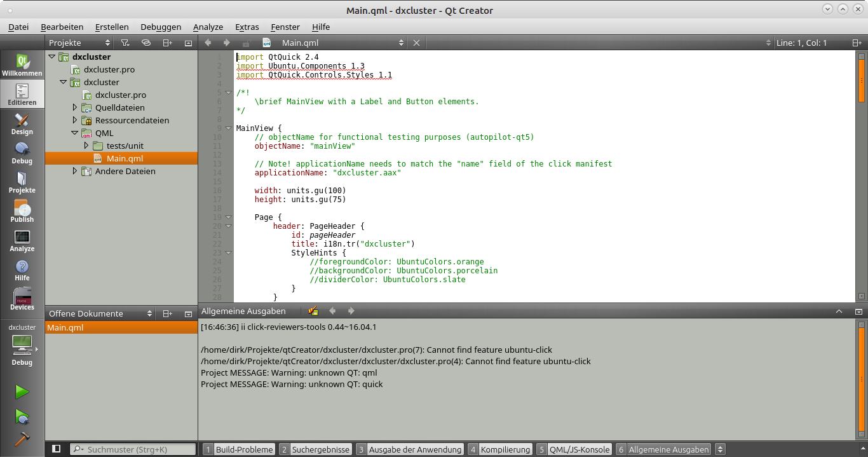Screen dimensions: 868x457
Task: Click the green Run button
Action: pyautogui.click(x=22, y=392)
